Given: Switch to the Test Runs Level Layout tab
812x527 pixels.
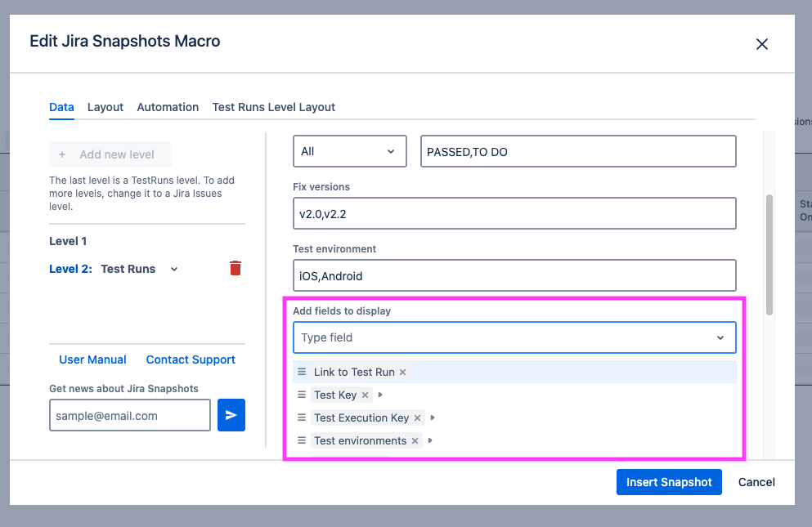Looking at the screenshot, I should 273,107.
